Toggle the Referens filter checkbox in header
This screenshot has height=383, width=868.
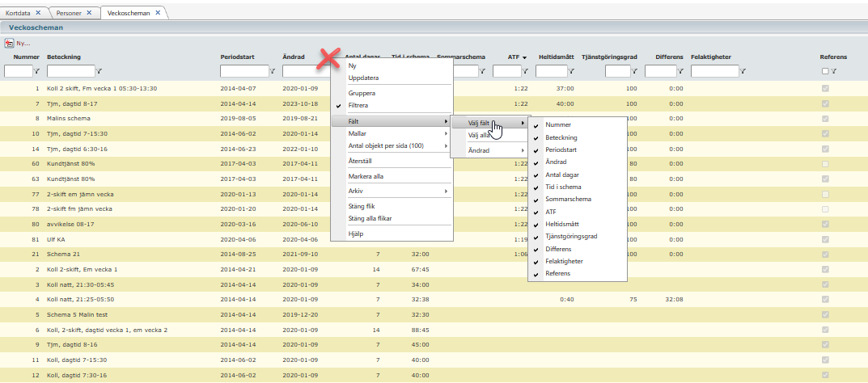825,71
